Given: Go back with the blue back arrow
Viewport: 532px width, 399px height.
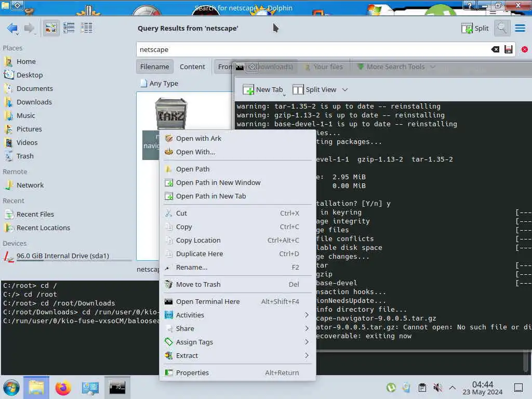Looking at the screenshot, I should coord(12,28).
